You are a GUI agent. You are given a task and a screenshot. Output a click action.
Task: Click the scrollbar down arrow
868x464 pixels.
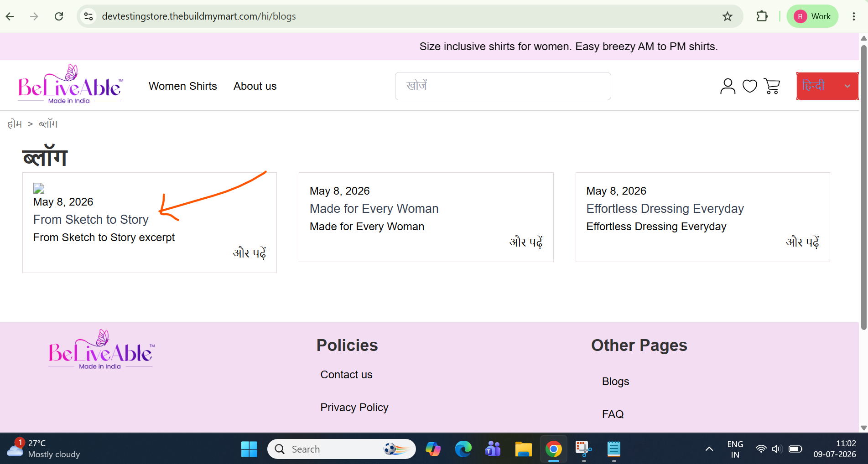(863, 428)
